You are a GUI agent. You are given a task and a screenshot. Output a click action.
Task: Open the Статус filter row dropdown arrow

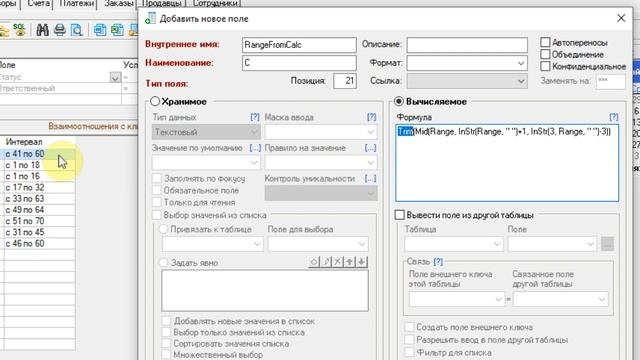coord(115,77)
